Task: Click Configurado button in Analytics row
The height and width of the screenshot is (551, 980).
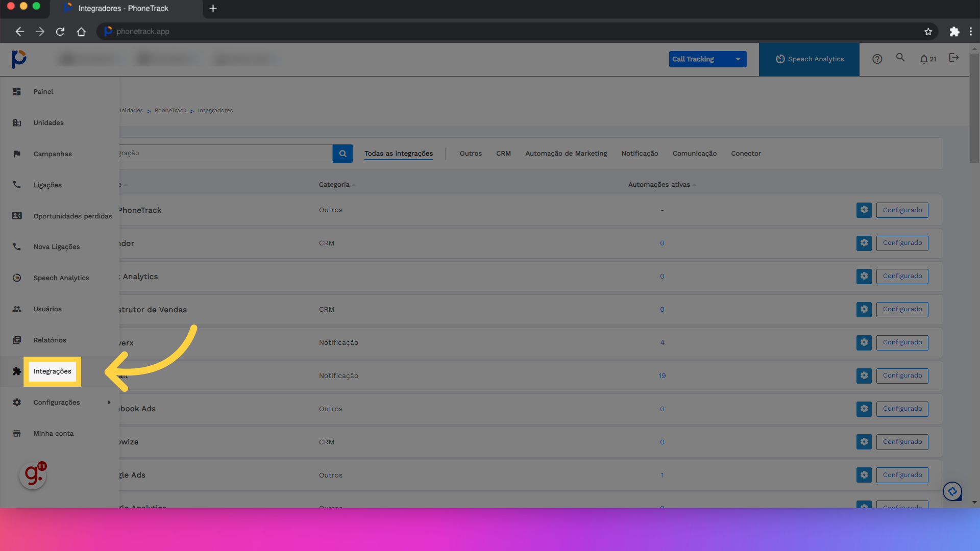Action: point(902,277)
